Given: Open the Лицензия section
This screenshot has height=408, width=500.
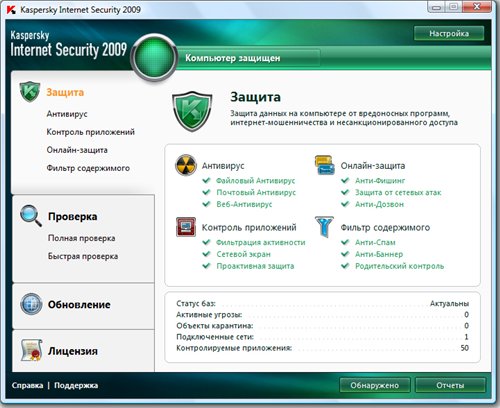Looking at the screenshot, I should tap(73, 351).
